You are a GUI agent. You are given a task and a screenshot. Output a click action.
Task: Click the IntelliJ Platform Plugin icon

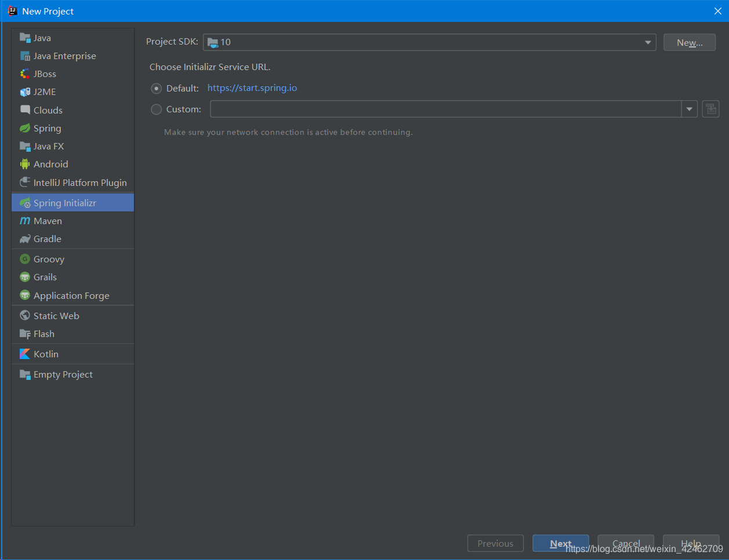pyautogui.click(x=25, y=182)
